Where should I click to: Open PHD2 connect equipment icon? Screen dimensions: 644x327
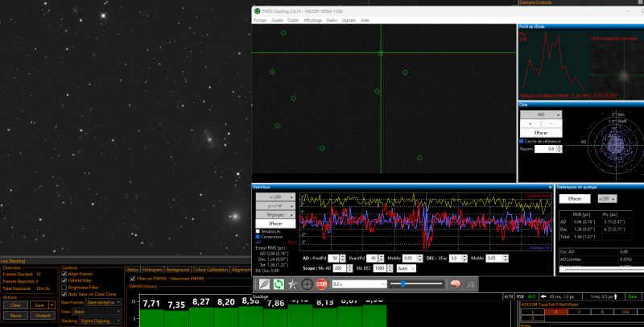tap(265, 284)
